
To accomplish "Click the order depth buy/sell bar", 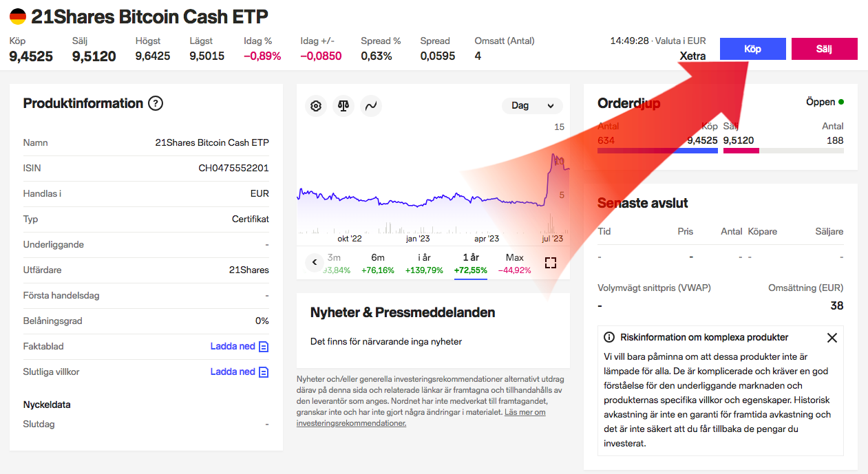I will (720, 150).
